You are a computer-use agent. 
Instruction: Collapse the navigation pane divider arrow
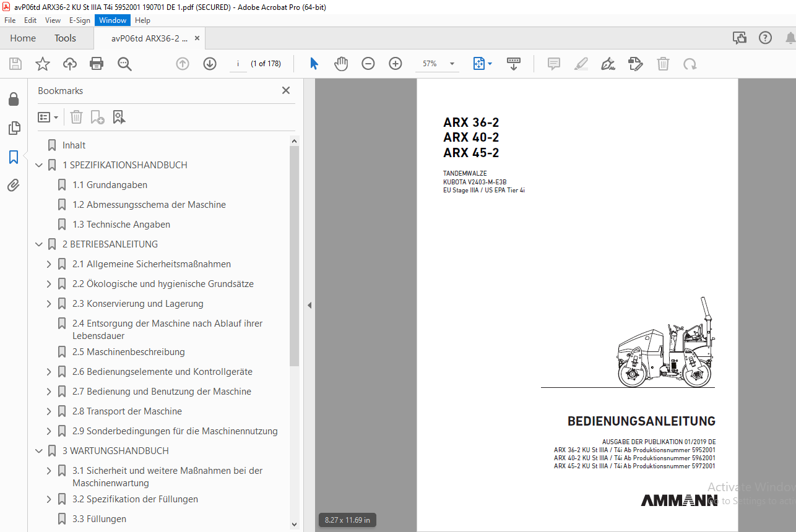coord(309,305)
